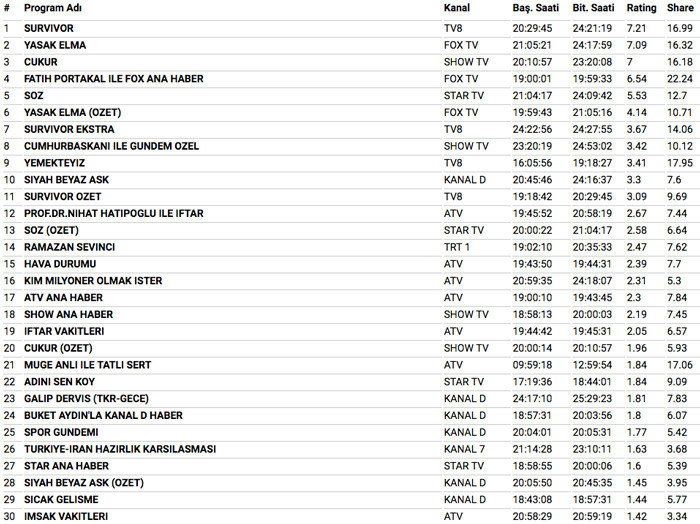
Task: Click the TURKIYE-IRAN HAZIRLIK KARSILASMASI entry
Action: pos(120,449)
